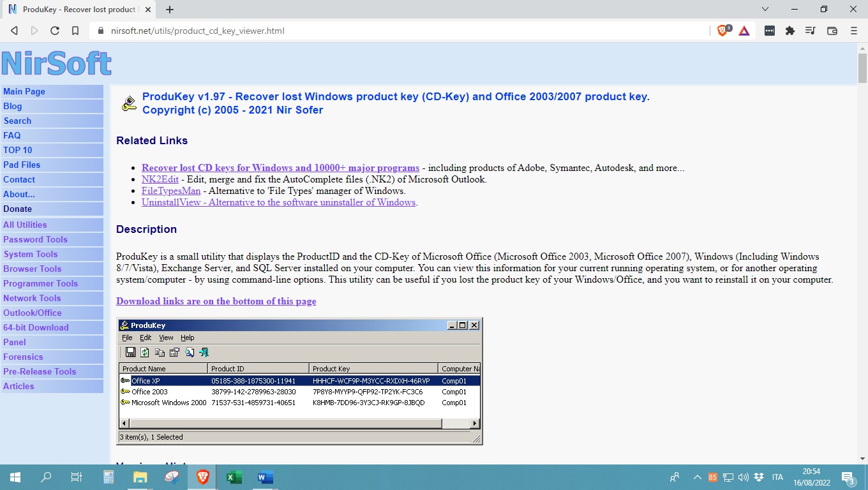Open the Blog sidebar item
This screenshot has height=490, width=868.
click(52, 106)
